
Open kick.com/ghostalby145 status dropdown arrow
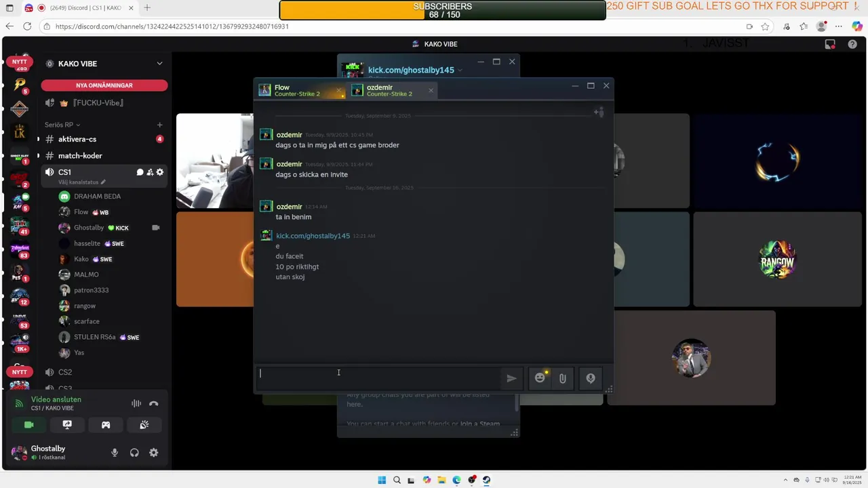(x=460, y=70)
